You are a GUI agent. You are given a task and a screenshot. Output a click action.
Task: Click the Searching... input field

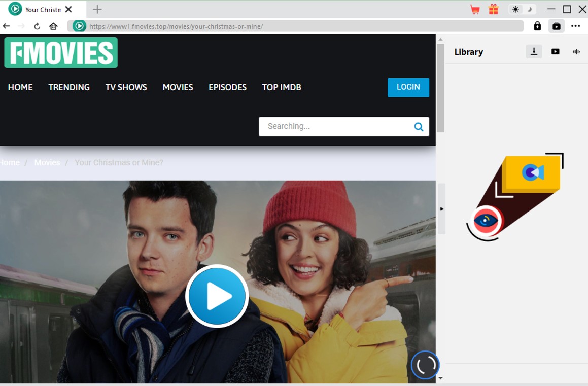point(335,126)
